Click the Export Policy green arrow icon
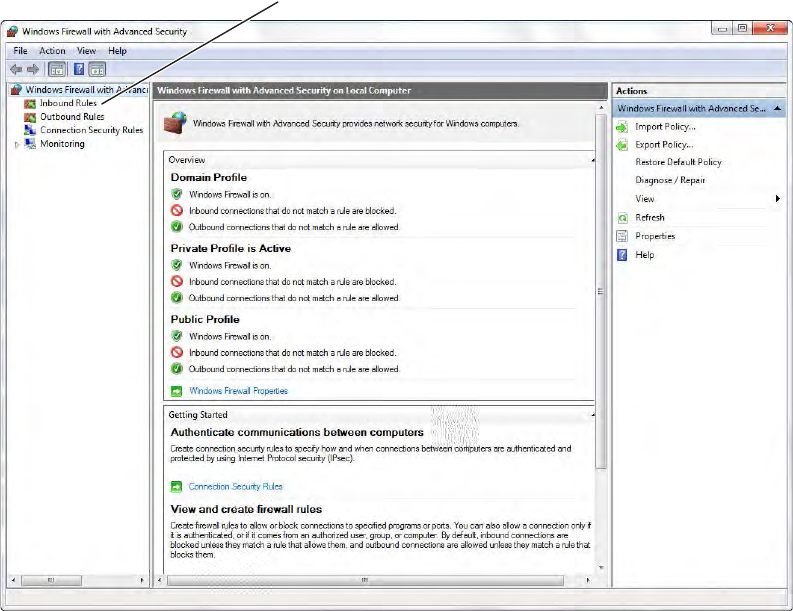This screenshot has height=611, width=793. coord(622,145)
